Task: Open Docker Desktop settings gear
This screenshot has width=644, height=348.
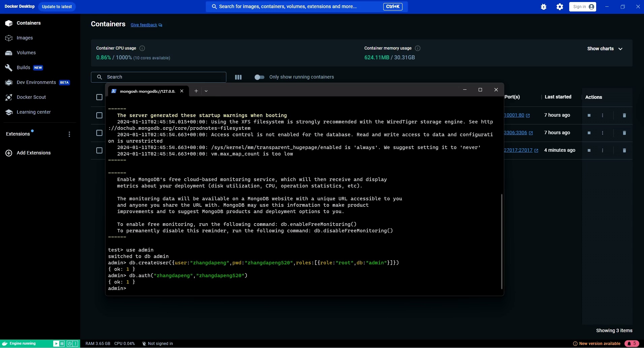Action: (x=559, y=7)
